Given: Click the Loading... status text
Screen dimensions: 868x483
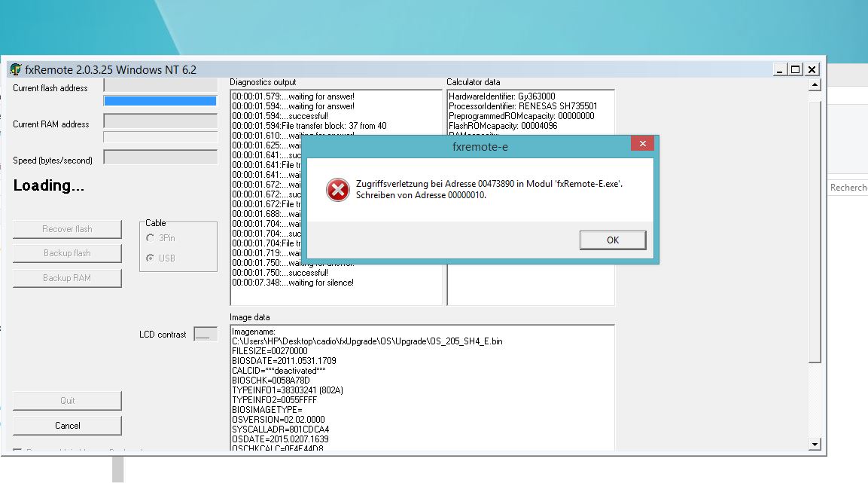Looking at the screenshot, I should point(49,185).
